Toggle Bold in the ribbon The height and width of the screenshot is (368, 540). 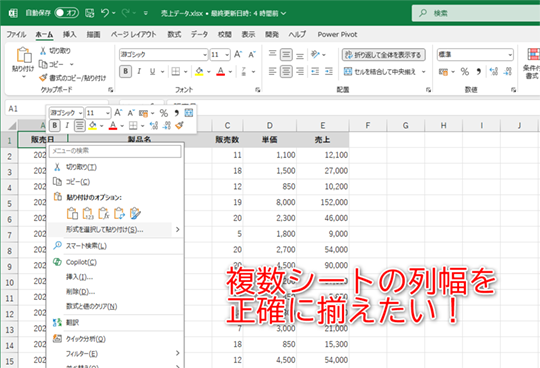(125, 71)
